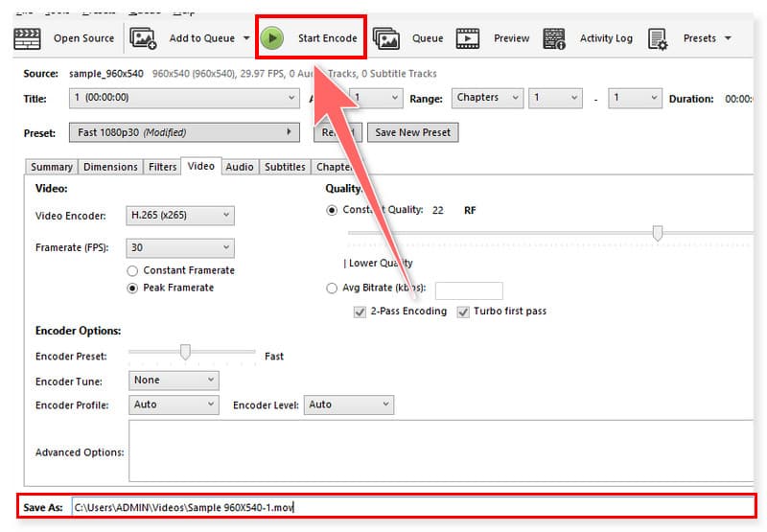The height and width of the screenshot is (532, 767).
Task: Click the Save New Preset button
Action: click(412, 132)
